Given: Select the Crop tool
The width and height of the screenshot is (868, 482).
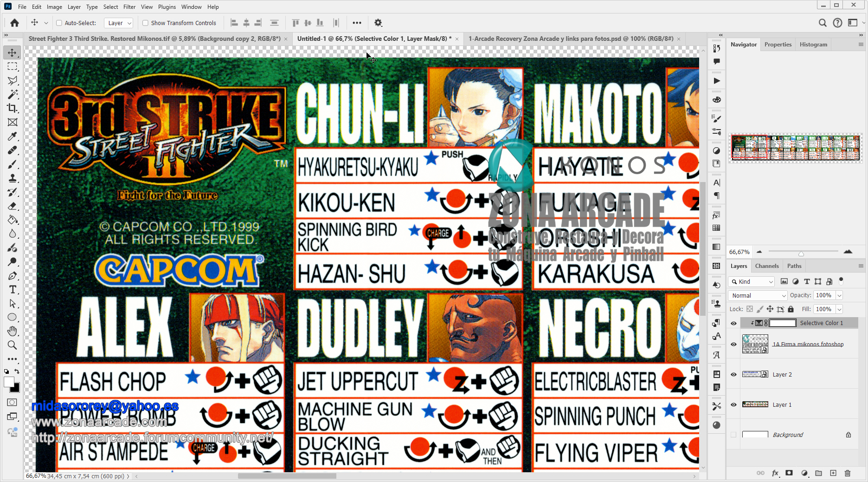Looking at the screenshot, I should coord(13,108).
